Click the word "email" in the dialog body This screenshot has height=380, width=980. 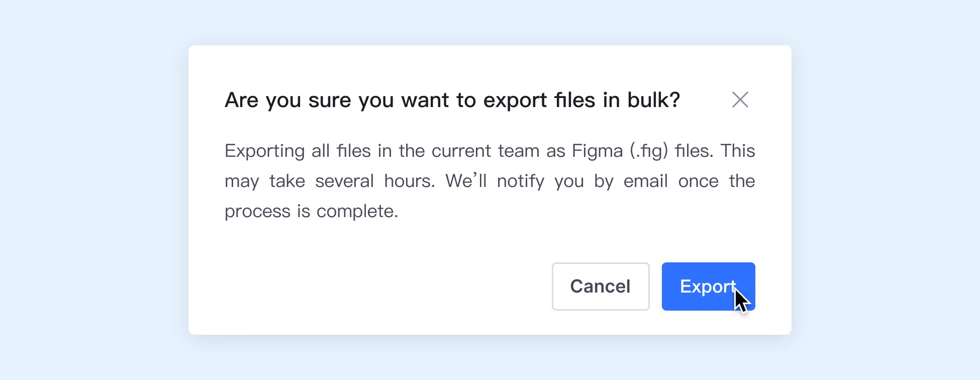click(645, 181)
